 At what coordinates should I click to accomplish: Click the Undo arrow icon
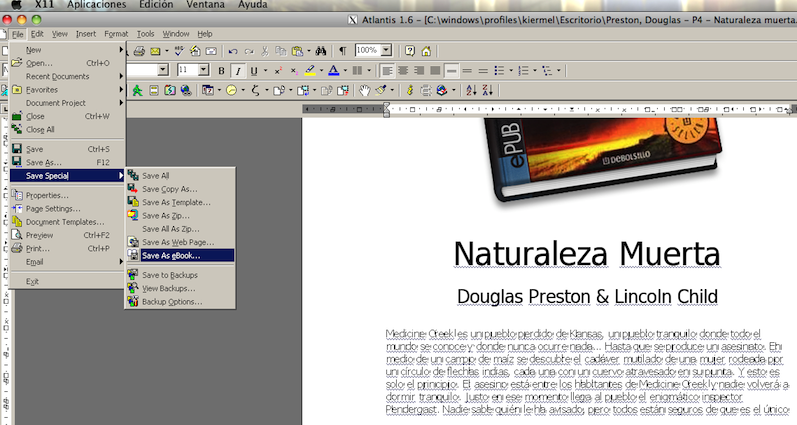[x=233, y=50]
